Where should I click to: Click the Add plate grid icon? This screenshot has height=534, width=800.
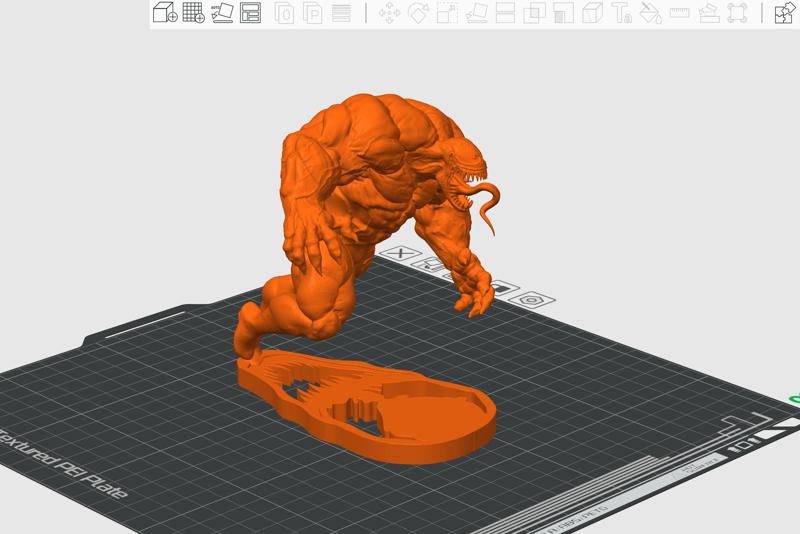(193, 13)
